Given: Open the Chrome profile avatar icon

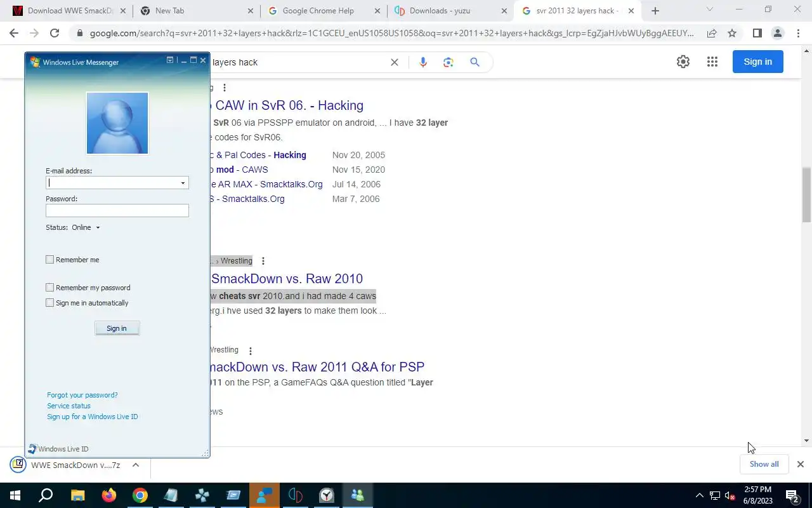Looking at the screenshot, I should (x=777, y=33).
